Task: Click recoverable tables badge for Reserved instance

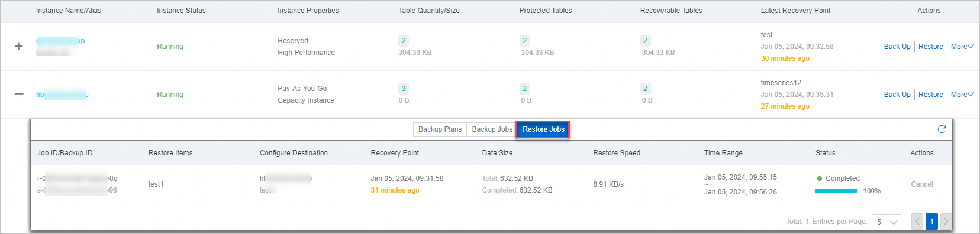Action: tap(645, 41)
